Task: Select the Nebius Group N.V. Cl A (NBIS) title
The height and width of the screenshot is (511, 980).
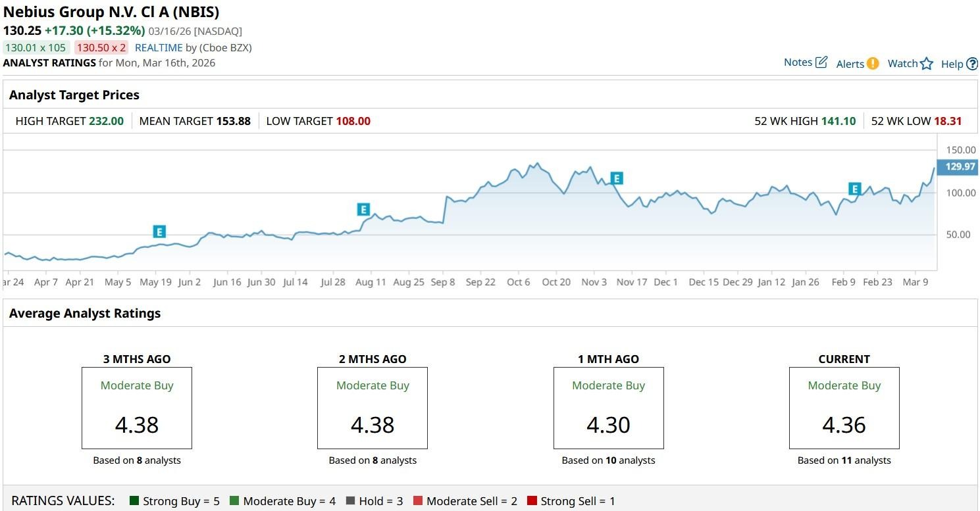Action: pyautogui.click(x=111, y=12)
